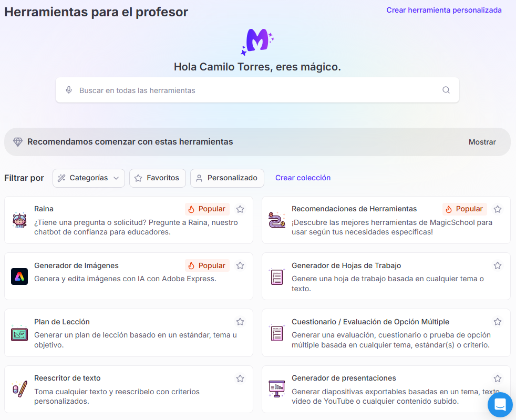Favorite the Raina tool with its star

tap(240, 209)
